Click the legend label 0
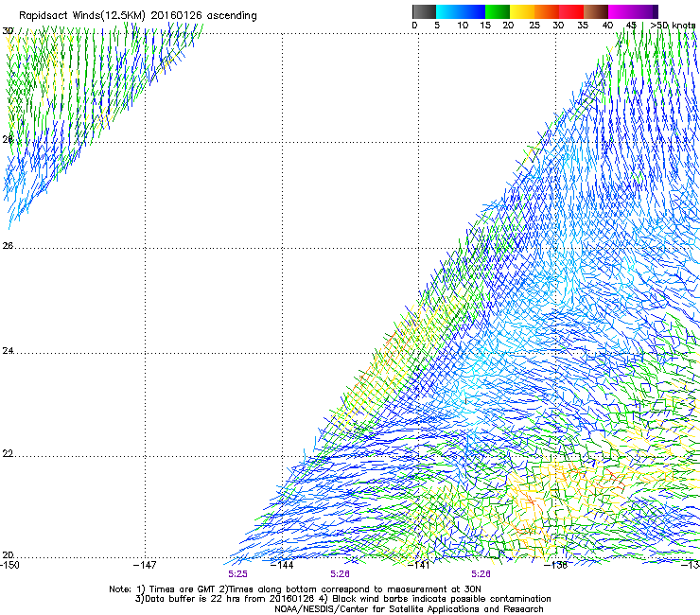The image size is (700, 615). [x=414, y=26]
